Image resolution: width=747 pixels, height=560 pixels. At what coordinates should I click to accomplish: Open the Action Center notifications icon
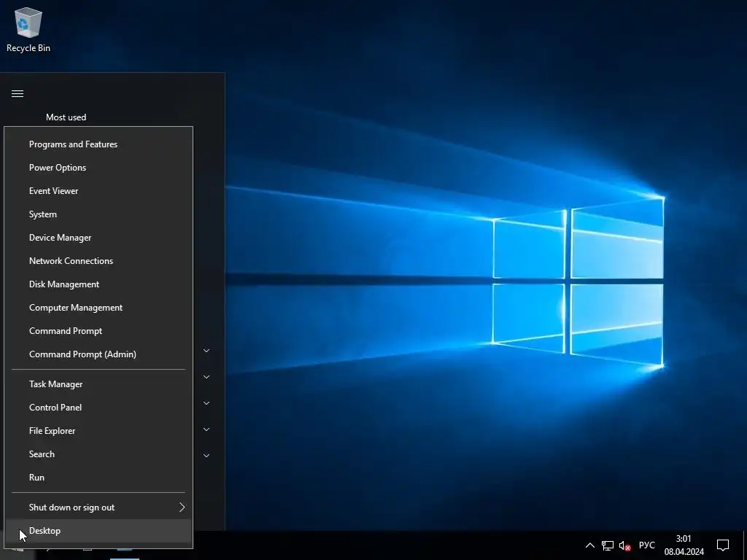[x=723, y=545]
